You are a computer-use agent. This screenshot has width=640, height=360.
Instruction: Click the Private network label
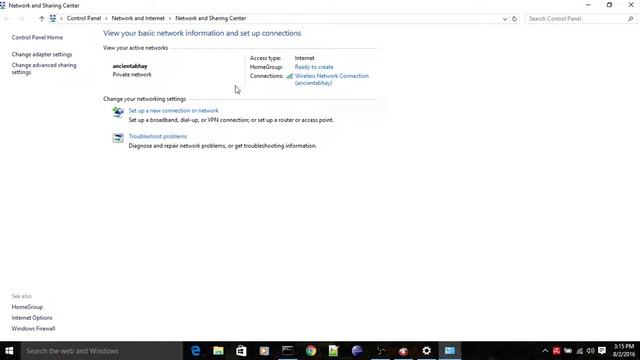pyautogui.click(x=132, y=75)
